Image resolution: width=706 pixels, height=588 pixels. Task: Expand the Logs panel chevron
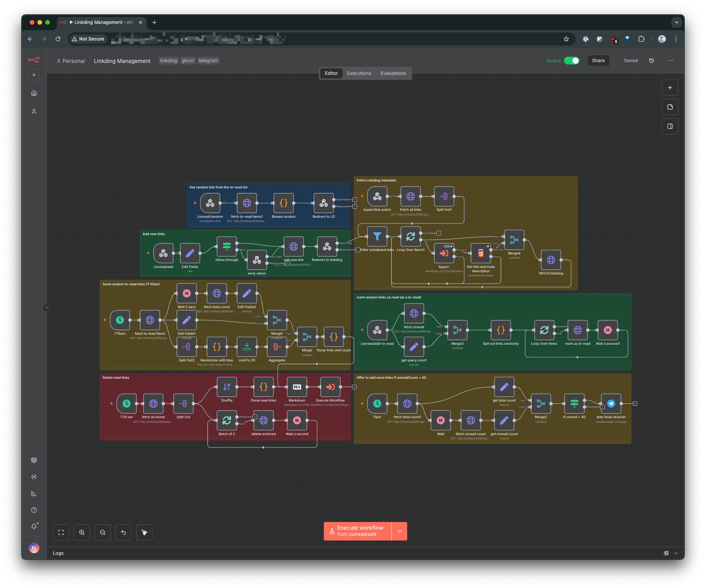676,553
